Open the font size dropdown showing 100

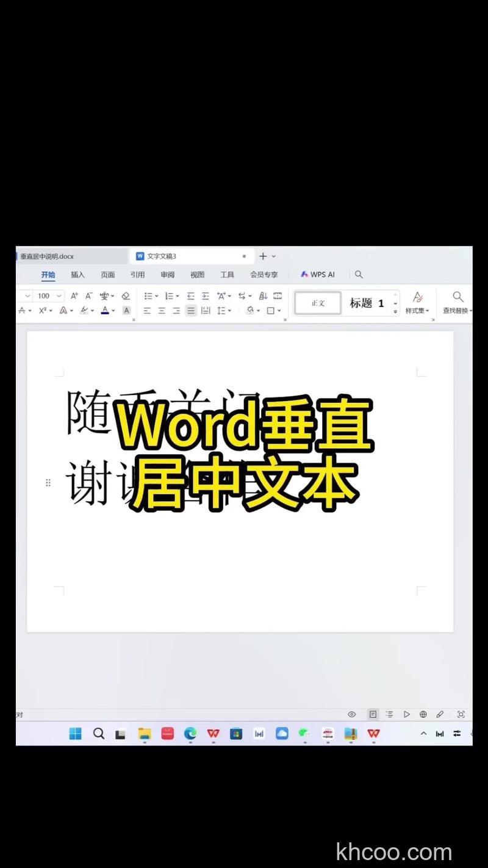[57, 295]
